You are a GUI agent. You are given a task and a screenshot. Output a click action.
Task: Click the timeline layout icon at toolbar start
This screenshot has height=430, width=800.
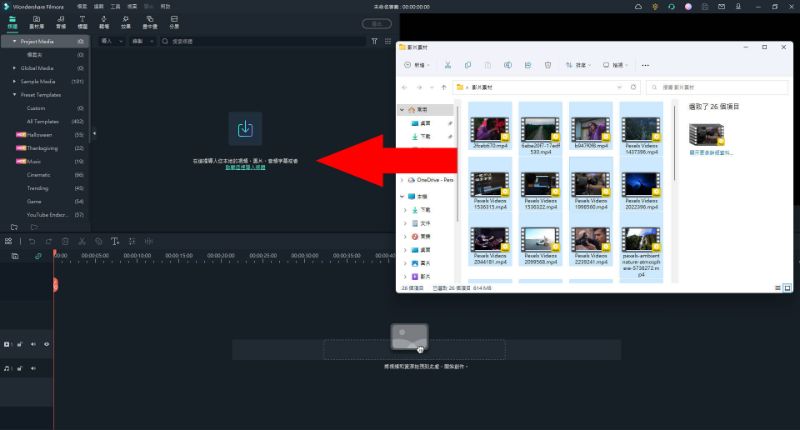pyautogui.click(x=8, y=241)
